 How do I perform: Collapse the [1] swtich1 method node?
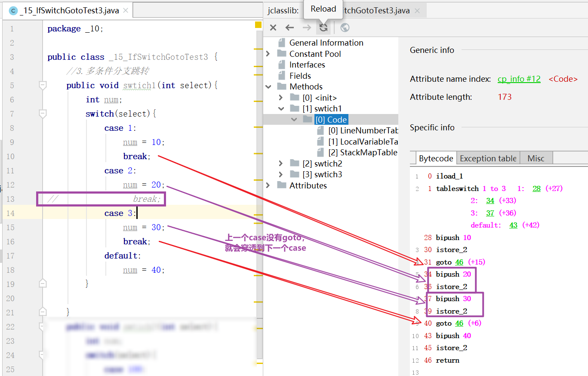[281, 108]
